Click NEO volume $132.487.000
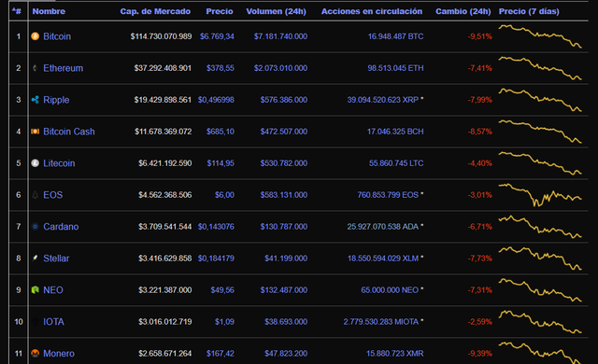The height and width of the screenshot is (364, 598). pyautogui.click(x=284, y=289)
